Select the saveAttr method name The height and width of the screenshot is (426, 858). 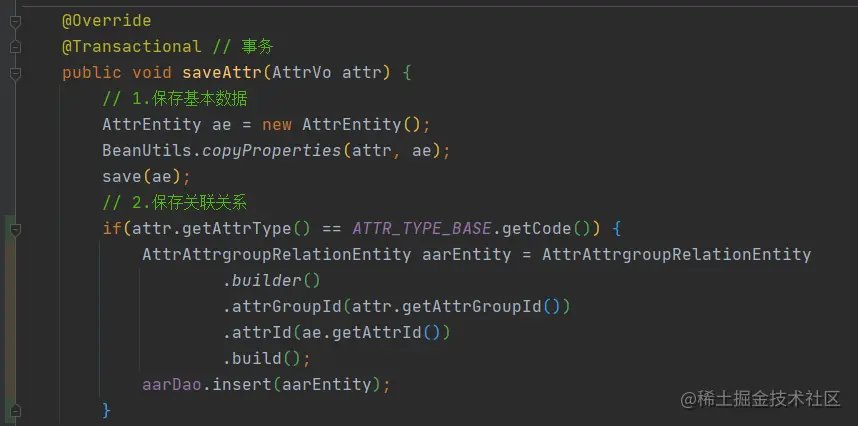pyautogui.click(x=222, y=73)
